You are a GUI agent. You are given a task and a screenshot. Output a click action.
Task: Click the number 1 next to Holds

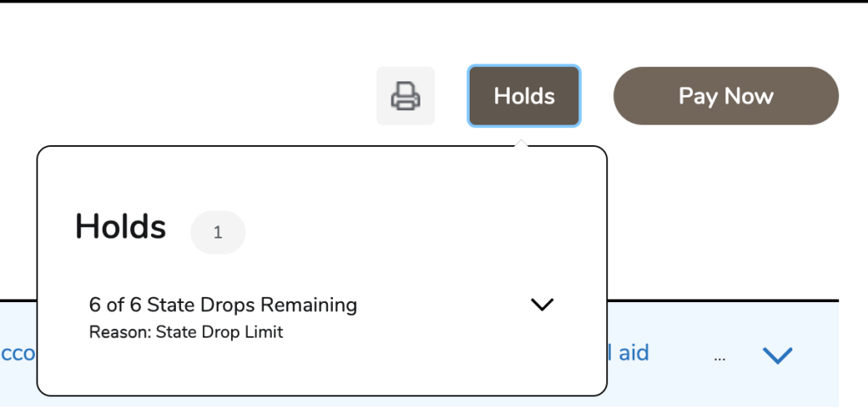tap(217, 232)
